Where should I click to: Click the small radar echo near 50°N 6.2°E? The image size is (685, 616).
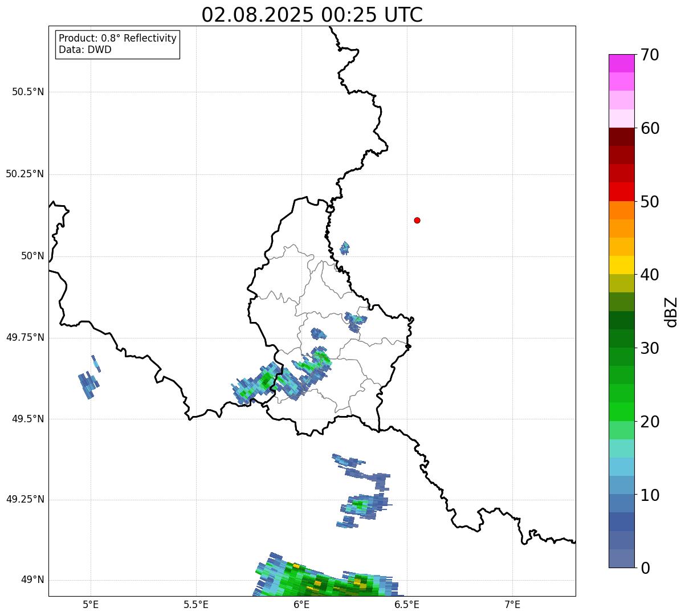(x=344, y=248)
